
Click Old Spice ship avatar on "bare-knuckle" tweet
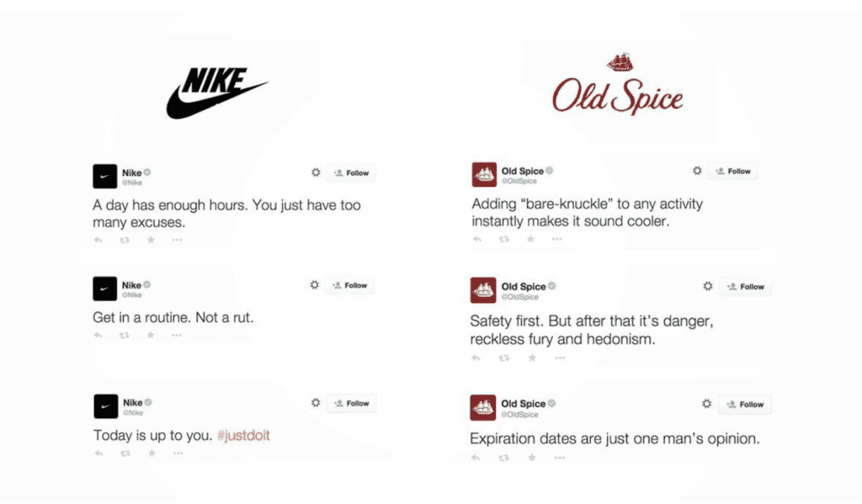coord(484,174)
